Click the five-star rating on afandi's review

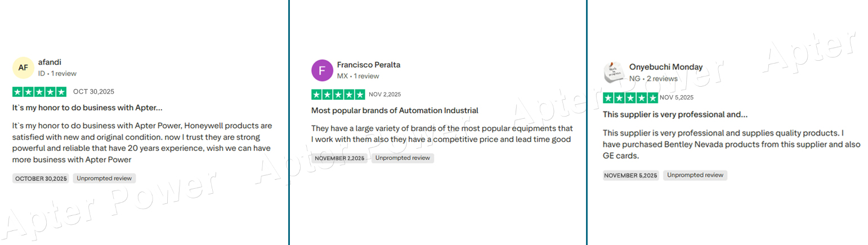(39, 92)
